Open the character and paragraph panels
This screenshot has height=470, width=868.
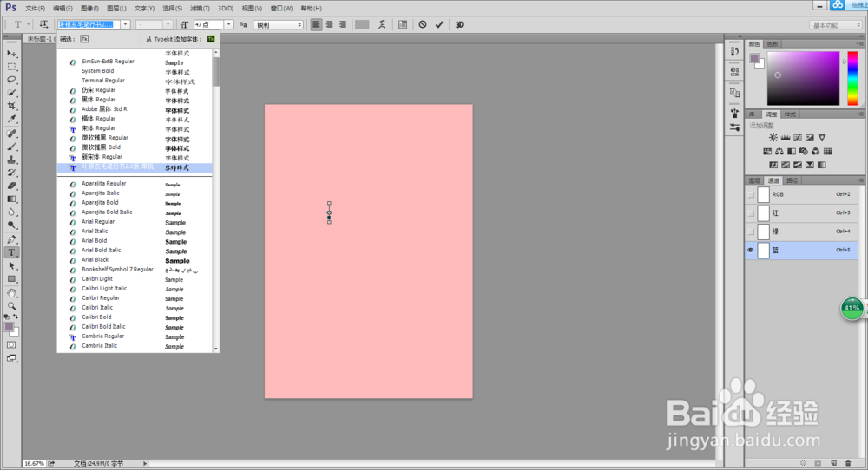point(403,24)
